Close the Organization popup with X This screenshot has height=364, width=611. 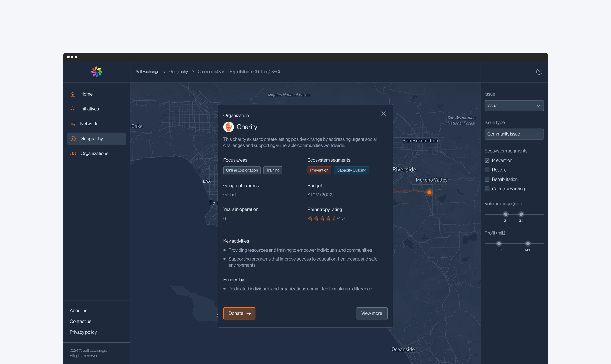[x=383, y=114]
